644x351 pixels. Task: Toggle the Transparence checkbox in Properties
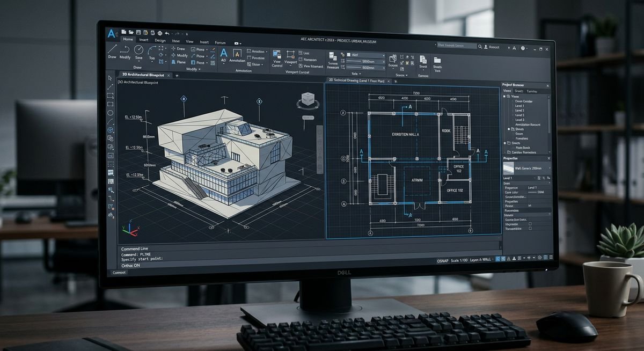click(530, 229)
